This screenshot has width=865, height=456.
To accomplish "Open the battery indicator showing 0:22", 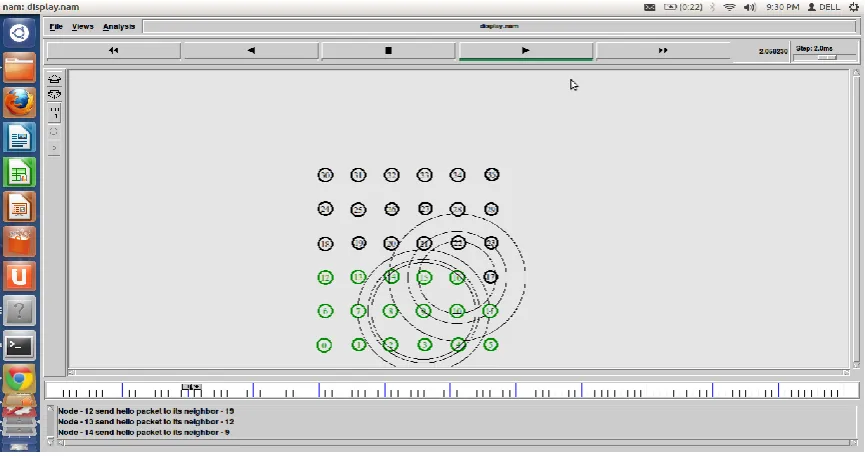I will point(683,7).
